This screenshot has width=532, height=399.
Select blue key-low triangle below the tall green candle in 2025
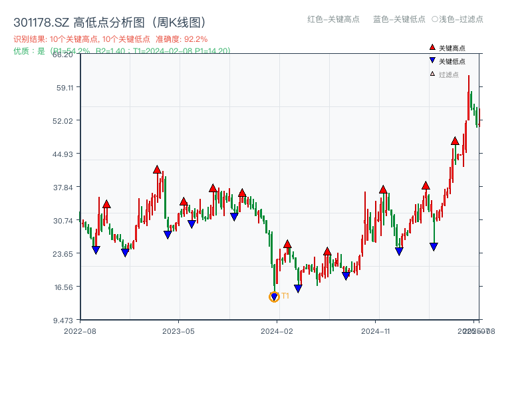434,247
